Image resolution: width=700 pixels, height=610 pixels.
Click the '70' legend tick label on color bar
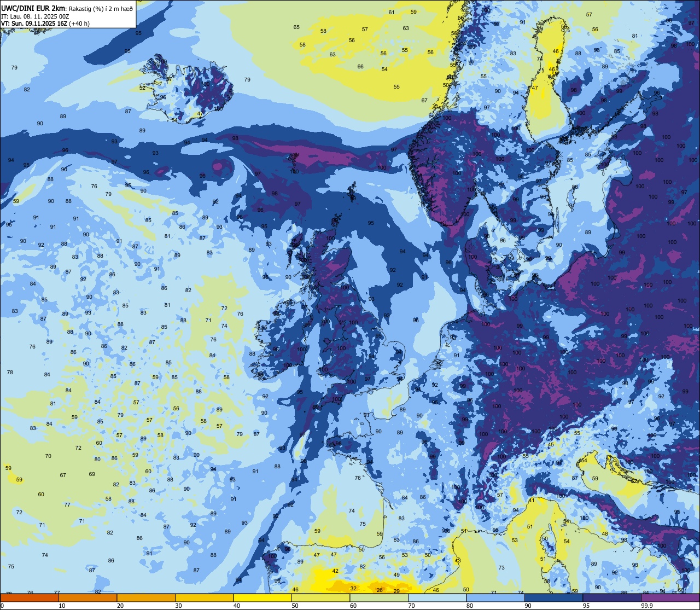[411, 606]
